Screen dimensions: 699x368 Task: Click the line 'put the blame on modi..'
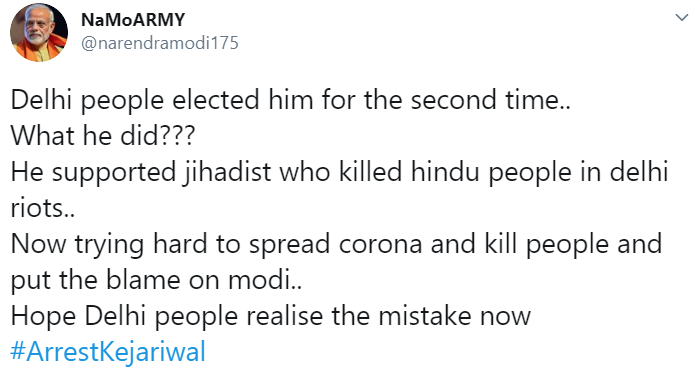tap(156, 281)
